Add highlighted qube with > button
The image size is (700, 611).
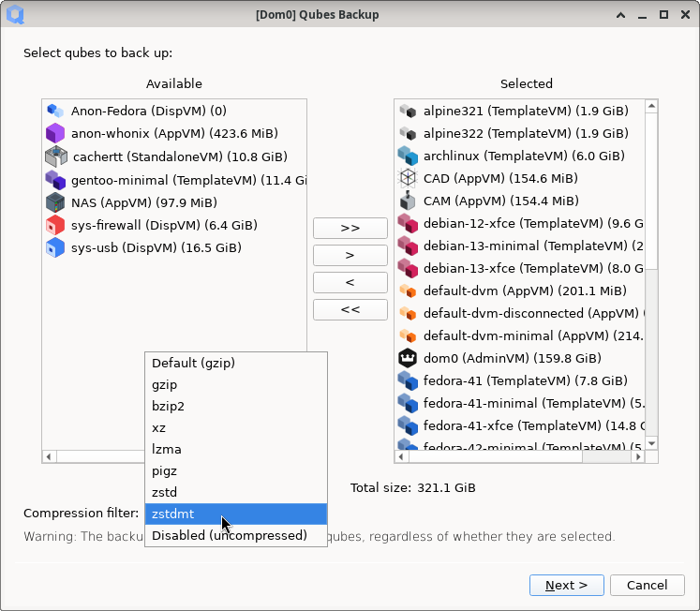tap(350, 255)
